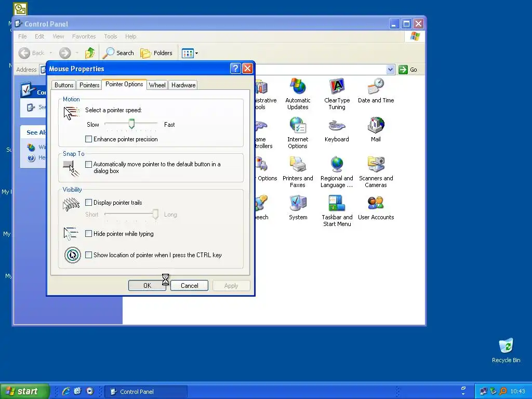Image resolution: width=532 pixels, height=399 pixels.
Task: Switch to the Pointers tab
Action: coord(89,85)
